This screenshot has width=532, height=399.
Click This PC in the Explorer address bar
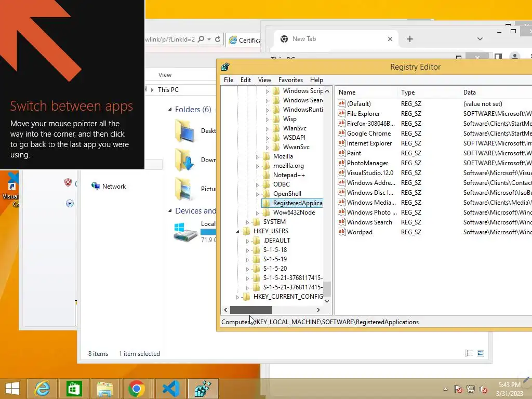pyautogui.click(x=168, y=89)
